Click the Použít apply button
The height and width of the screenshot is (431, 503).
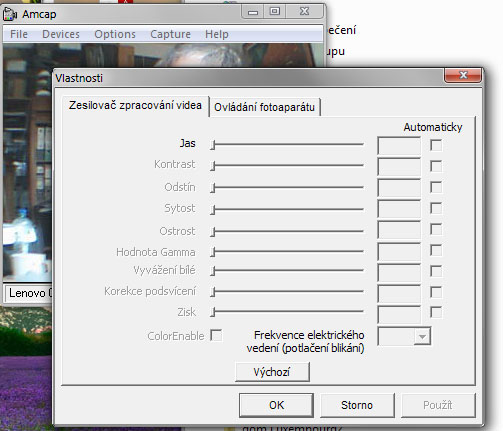(x=438, y=405)
